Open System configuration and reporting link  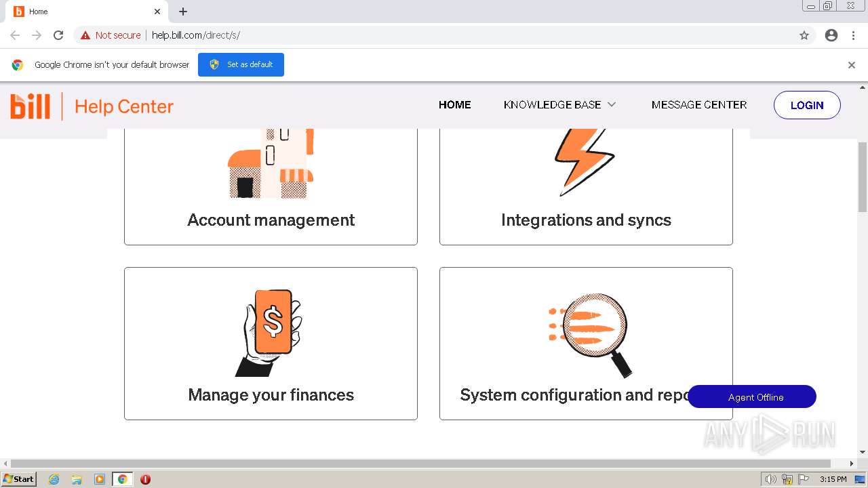(x=574, y=395)
